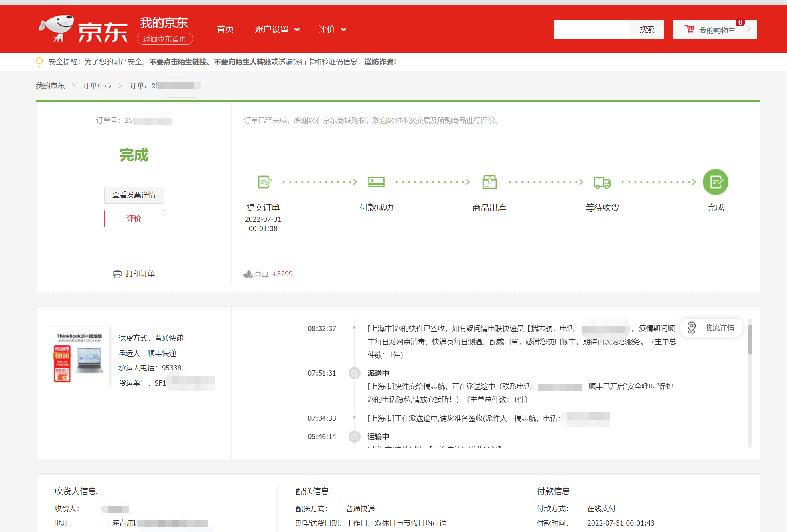Click the 等待收货 truck icon
Viewport: 787px width, 532px height.
click(602, 183)
